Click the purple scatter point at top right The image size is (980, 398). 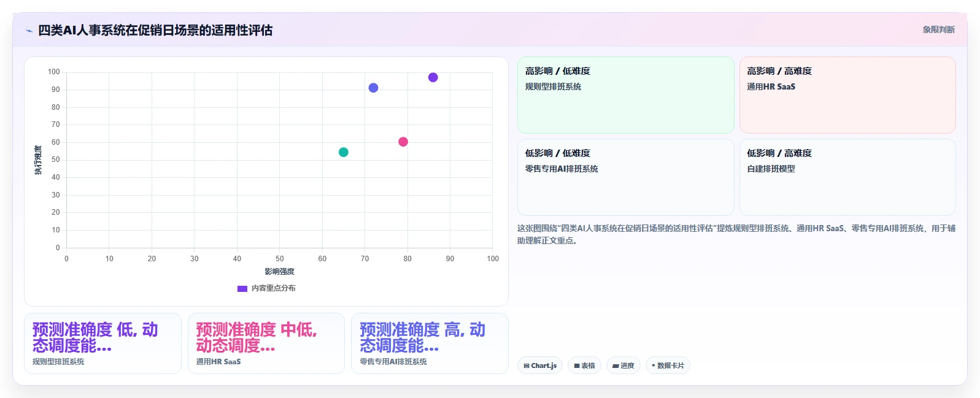pos(433,77)
